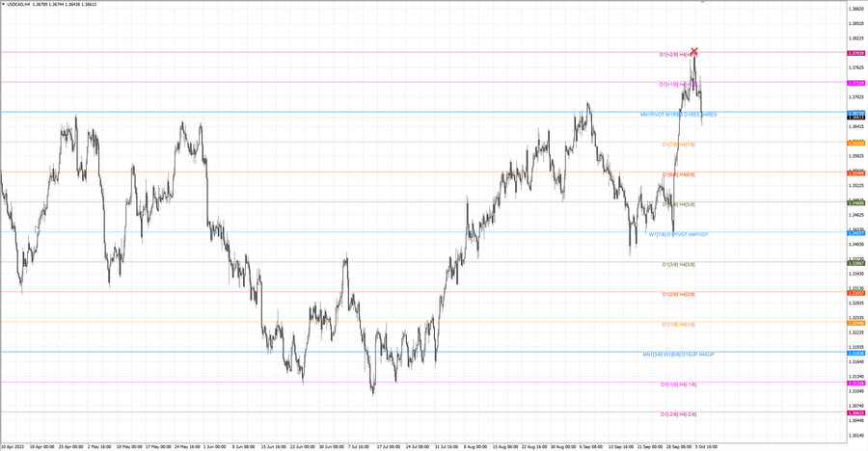Click the magenta 1.37329 price tag

pos(855,83)
